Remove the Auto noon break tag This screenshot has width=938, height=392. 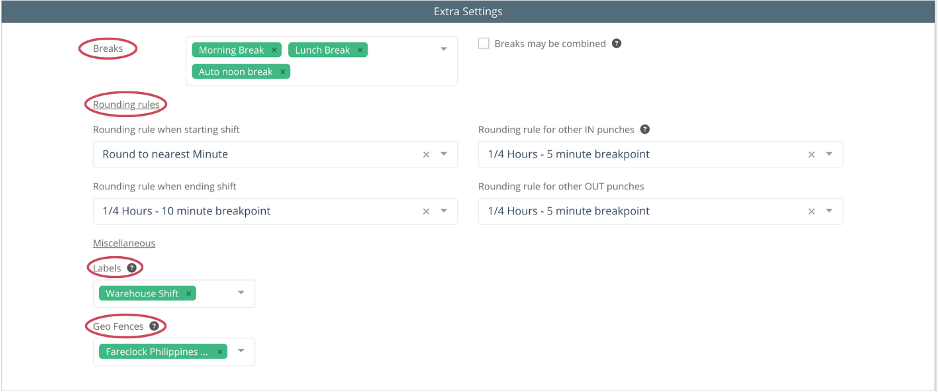(282, 72)
